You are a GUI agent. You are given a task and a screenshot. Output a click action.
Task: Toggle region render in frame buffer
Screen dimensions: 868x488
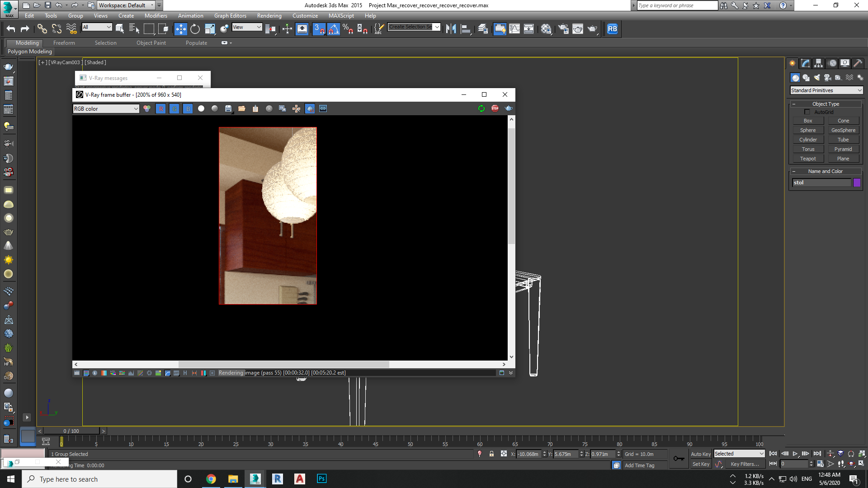click(x=310, y=108)
